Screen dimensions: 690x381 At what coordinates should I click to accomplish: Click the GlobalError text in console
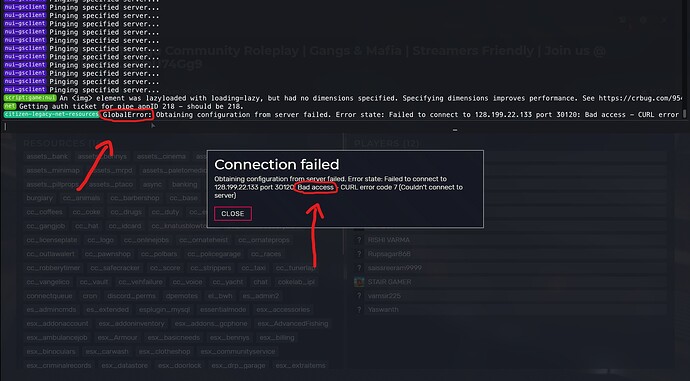coord(127,115)
